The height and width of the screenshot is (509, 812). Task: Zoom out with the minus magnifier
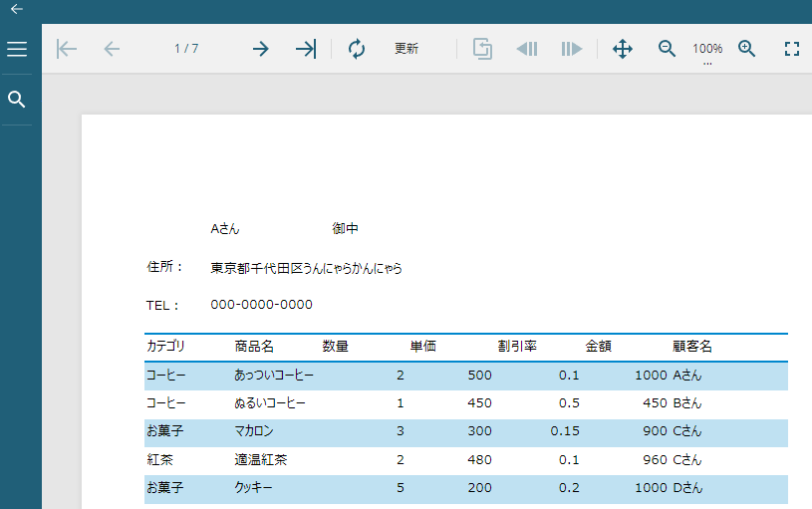pyautogui.click(x=668, y=49)
